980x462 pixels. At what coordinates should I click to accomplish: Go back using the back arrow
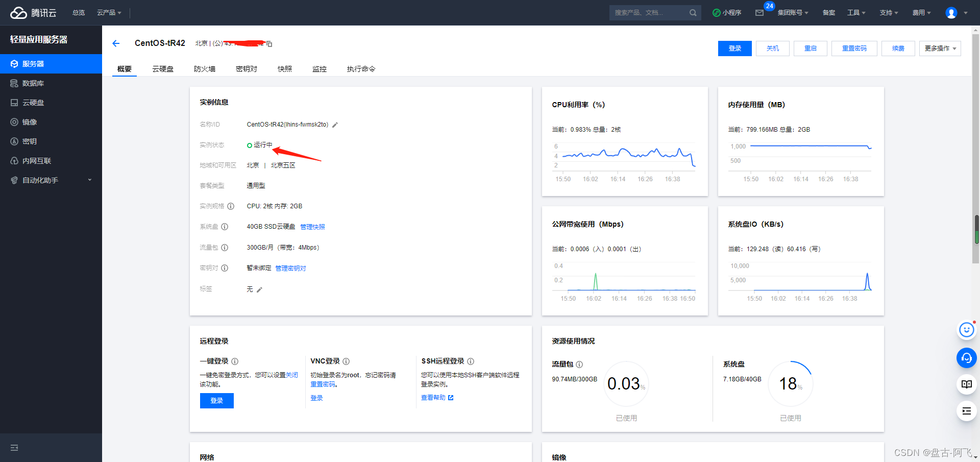pos(116,43)
